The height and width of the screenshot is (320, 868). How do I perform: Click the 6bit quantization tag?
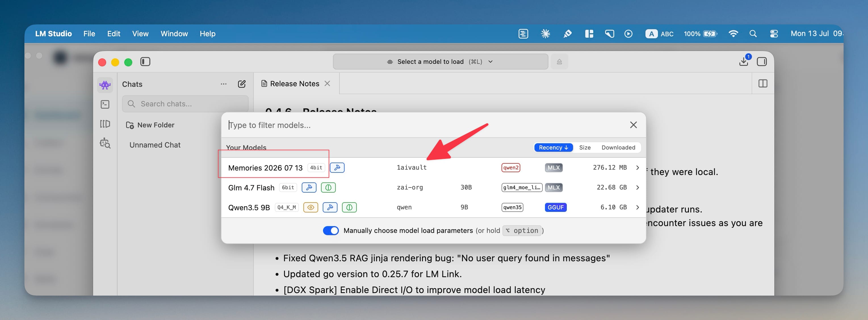click(x=288, y=187)
